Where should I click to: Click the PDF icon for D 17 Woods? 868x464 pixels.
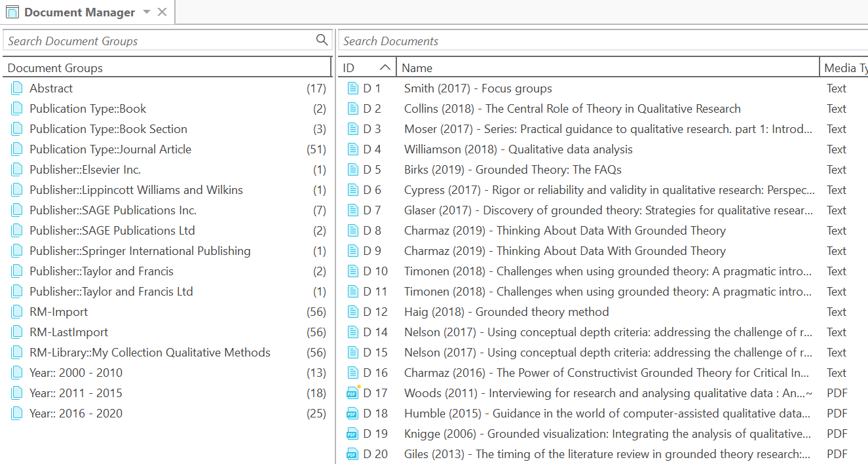point(353,393)
